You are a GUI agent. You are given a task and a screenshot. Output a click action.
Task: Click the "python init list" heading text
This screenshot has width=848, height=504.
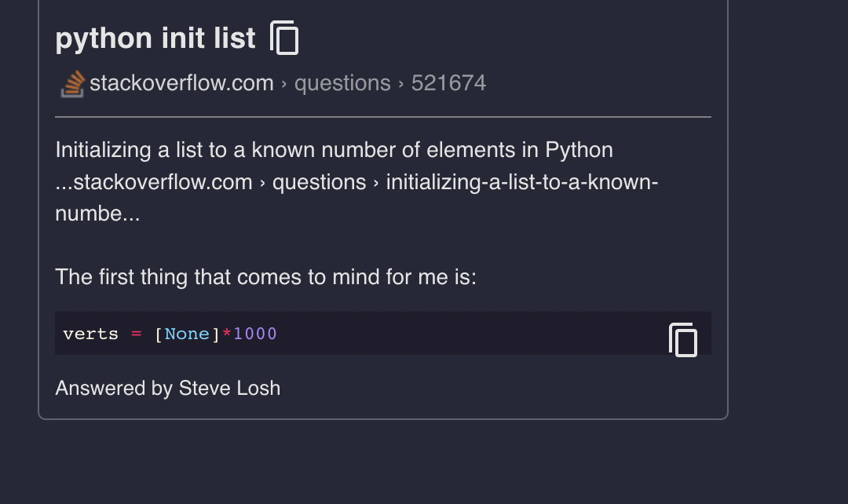click(x=155, y=38)
